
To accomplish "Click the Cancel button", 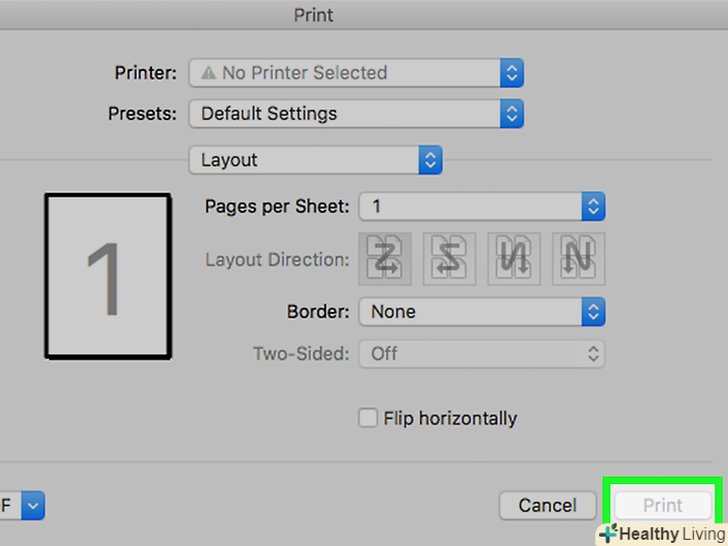I will pyautogui.click(x=548, y=506).
